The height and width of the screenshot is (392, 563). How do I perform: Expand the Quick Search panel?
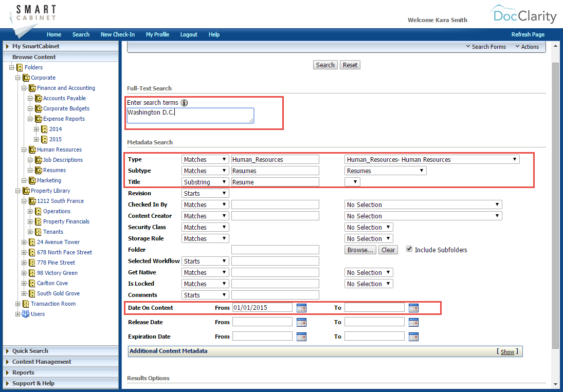coord(31,351)
